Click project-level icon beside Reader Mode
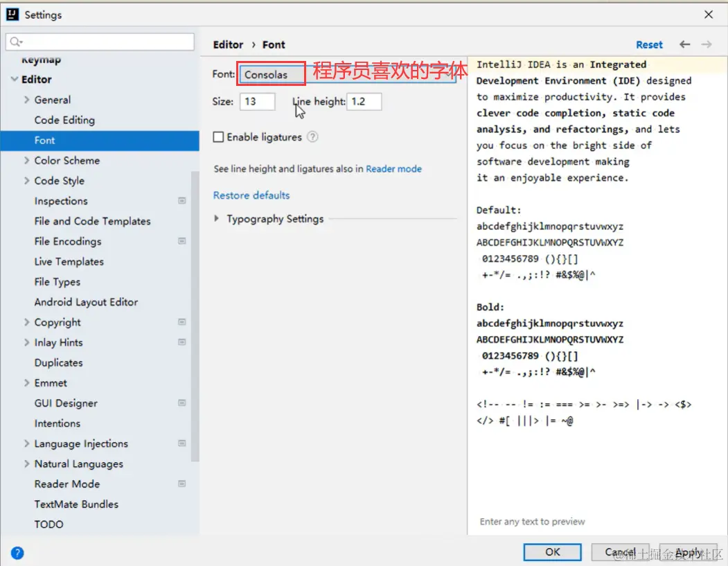The width and height of the screenshot is (728, 566). pos(182,484)
